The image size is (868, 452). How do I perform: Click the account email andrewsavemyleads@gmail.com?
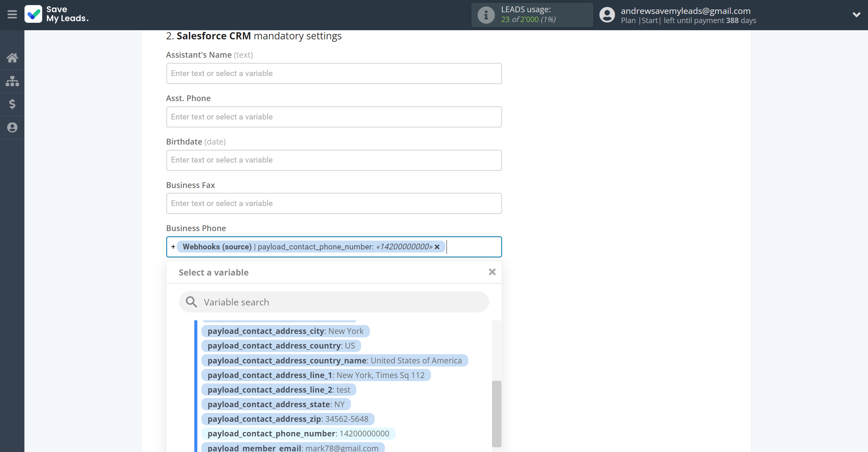tap(686, 11)
